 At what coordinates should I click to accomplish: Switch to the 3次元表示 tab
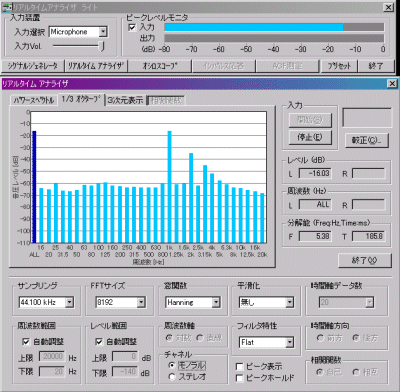pos(125,100)
